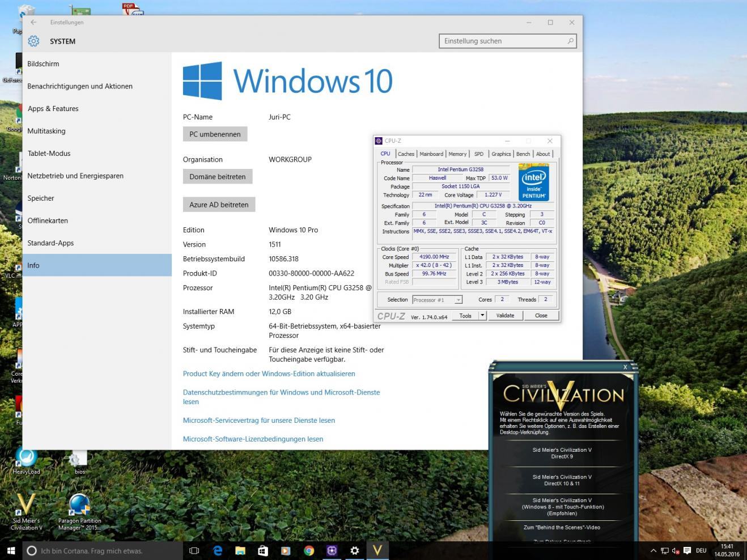The image size is (747, 560).
Task: Click PC umbenennen button
Action: [x=215, y=134]
